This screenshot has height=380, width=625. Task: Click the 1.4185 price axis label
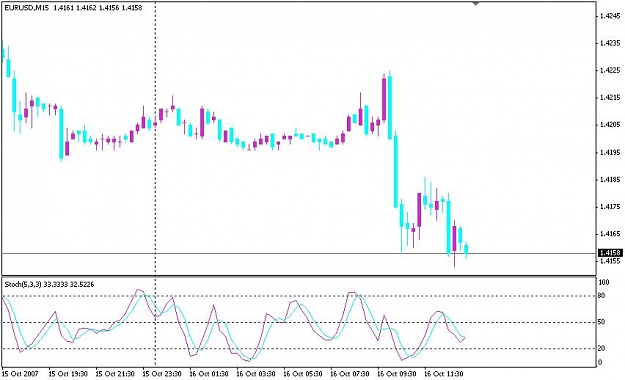tap(610, 179)
